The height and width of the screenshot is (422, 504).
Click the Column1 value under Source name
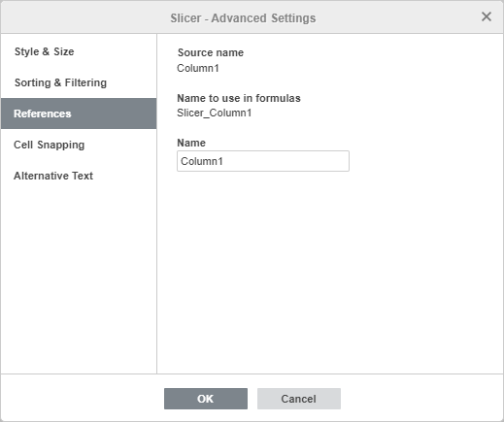(198, 68)
